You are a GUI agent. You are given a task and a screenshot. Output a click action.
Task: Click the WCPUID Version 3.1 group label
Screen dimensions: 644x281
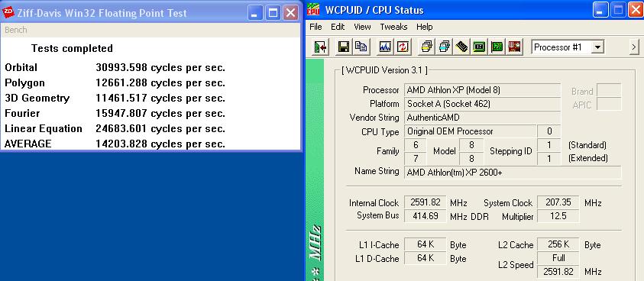tap(384, 70)
